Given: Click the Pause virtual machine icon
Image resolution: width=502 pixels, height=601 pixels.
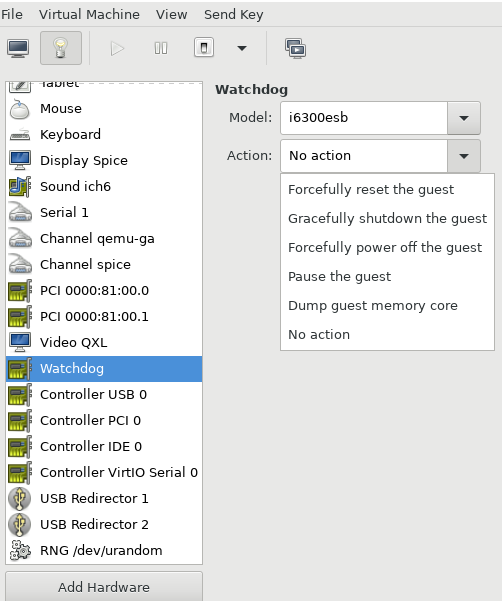Looking at the screenshot, I should [x=161, y=48].
